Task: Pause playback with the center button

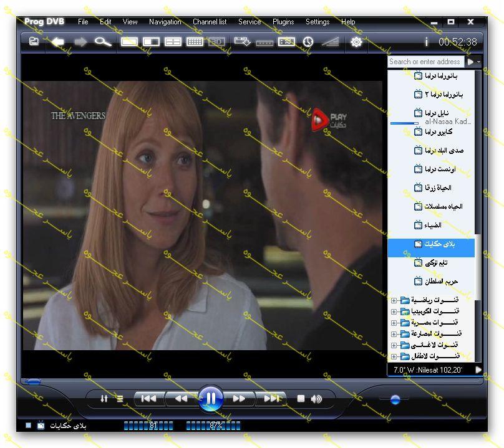Action: tap(211, 399)
